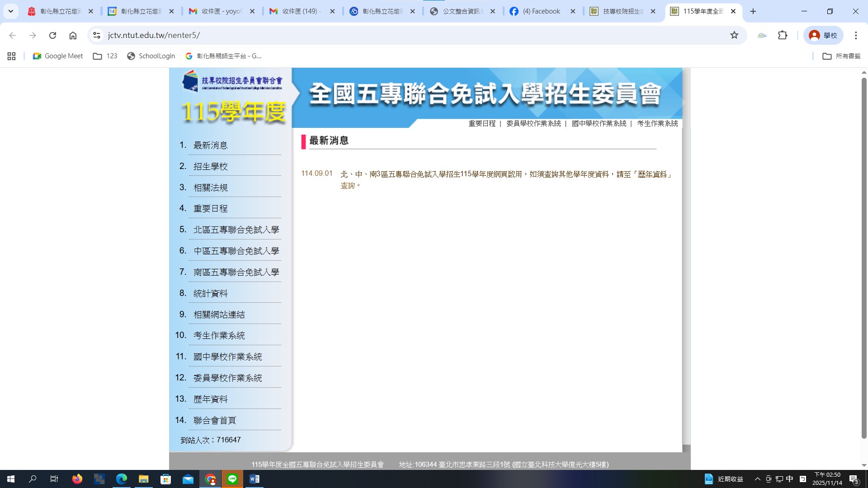Image resolution: width=868 pixels, height=488 pixels.
Task: Open Chrome three-dot menu
Action: tap(856, 35)
